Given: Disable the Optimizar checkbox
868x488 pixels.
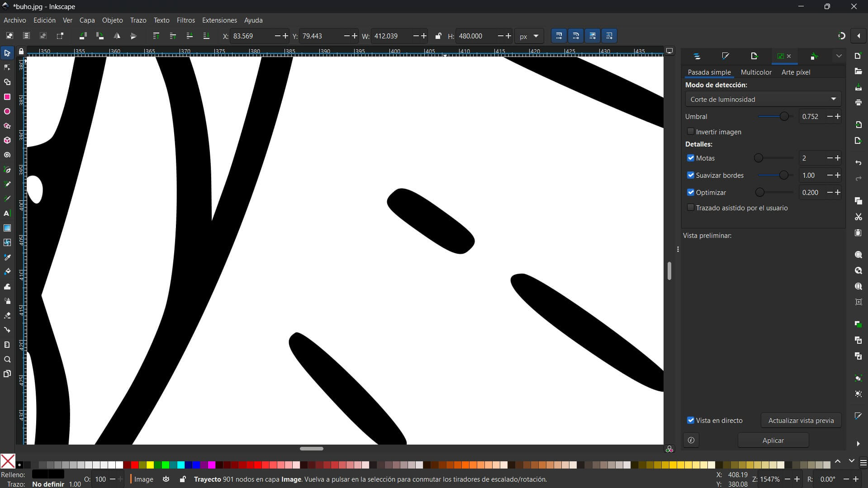Looking at the screenshot, I should click(x=691, y=192).
